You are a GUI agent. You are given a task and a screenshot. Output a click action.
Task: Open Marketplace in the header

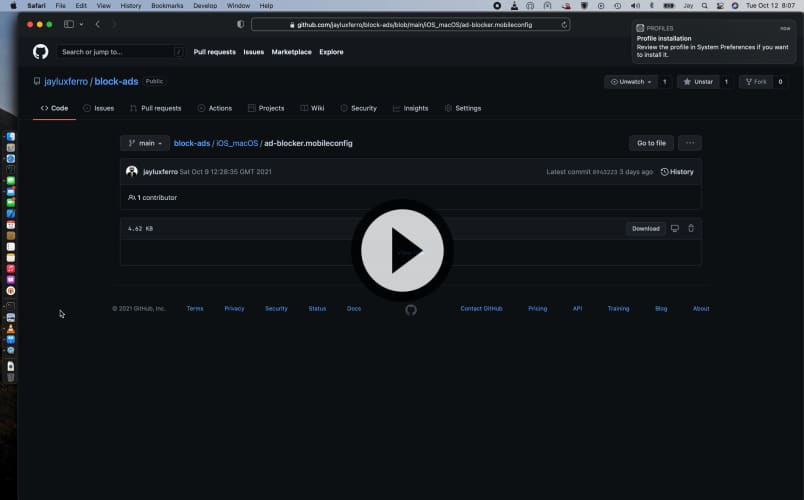291,52
